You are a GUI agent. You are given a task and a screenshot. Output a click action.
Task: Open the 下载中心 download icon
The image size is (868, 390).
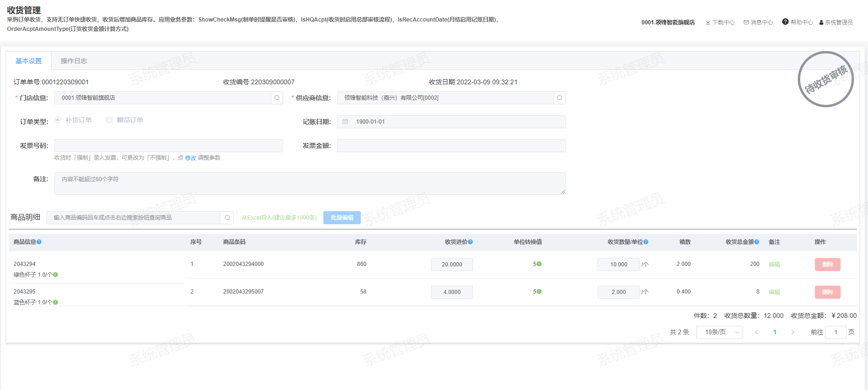click(x=708, y=22)
